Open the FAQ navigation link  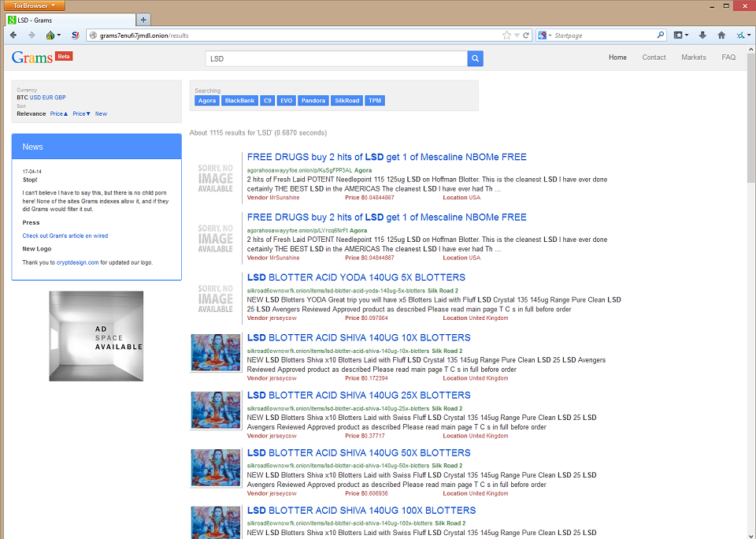(x=728, y=58)
